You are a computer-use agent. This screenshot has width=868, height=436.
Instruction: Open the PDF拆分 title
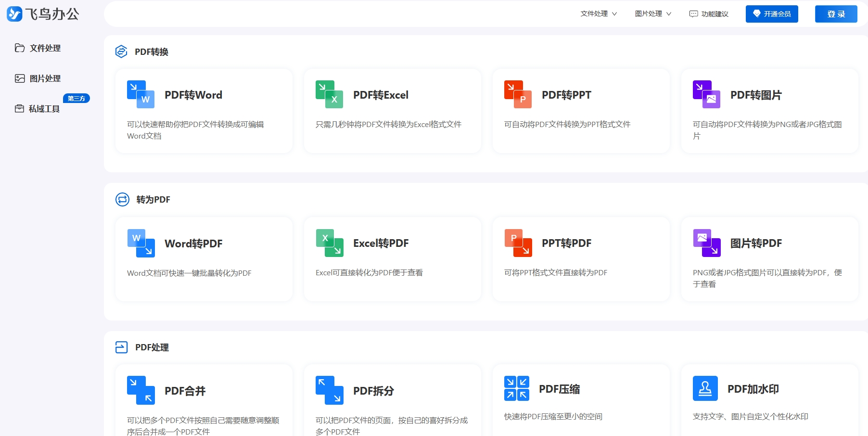pyautogui.click(x=374, y=391)
